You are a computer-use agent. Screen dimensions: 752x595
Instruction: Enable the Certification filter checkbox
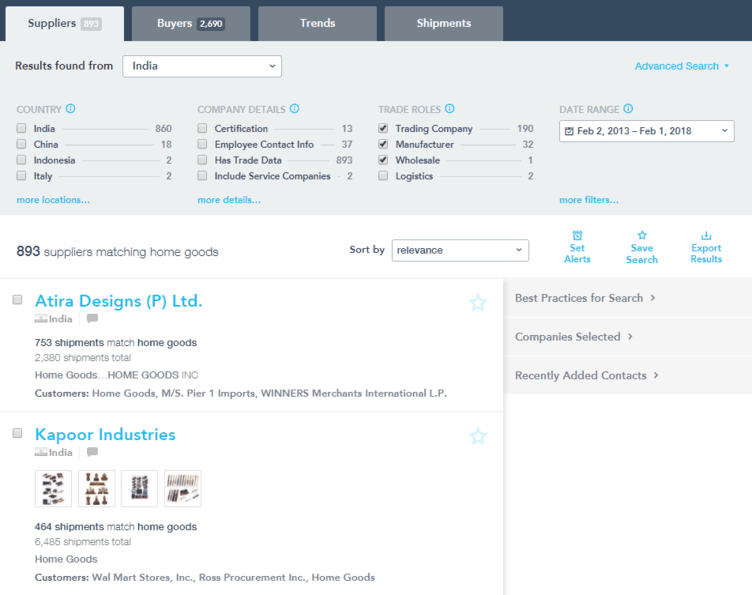[203, 129]
